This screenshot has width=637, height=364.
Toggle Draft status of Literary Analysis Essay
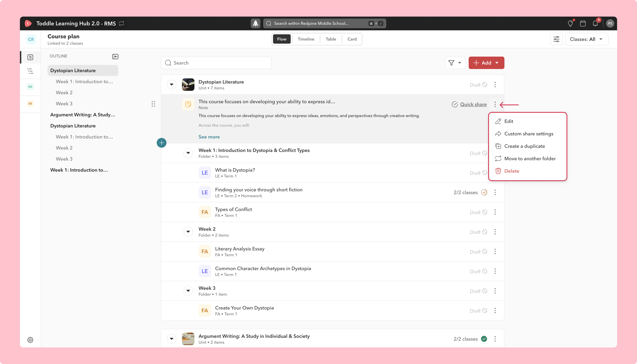pos(478,252)
